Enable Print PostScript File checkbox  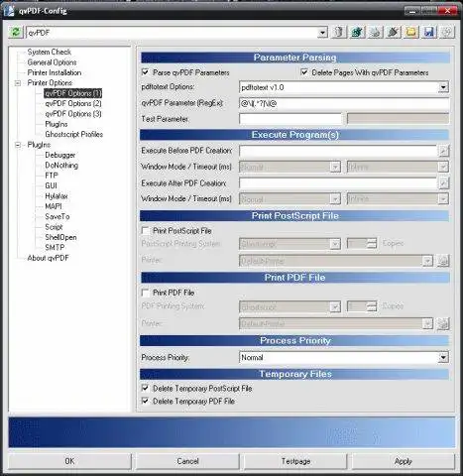(x=145, y=230)
